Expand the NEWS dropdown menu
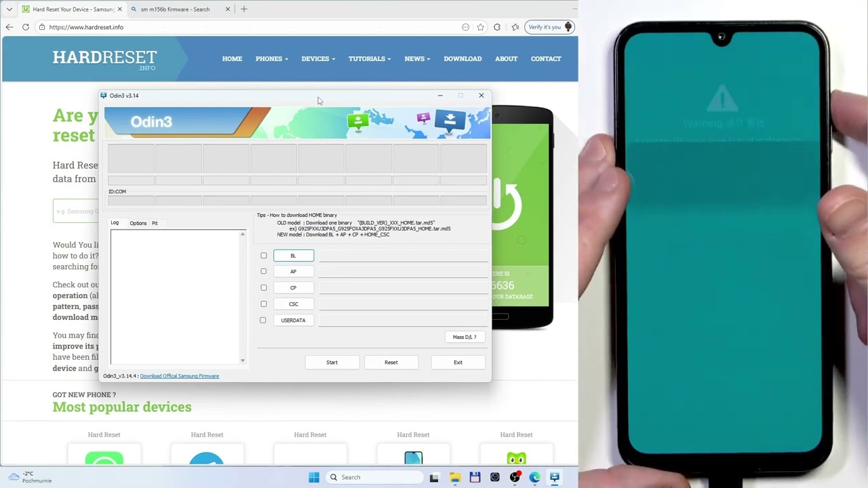This screenshot has height=488, width=868. click(417, 59)
